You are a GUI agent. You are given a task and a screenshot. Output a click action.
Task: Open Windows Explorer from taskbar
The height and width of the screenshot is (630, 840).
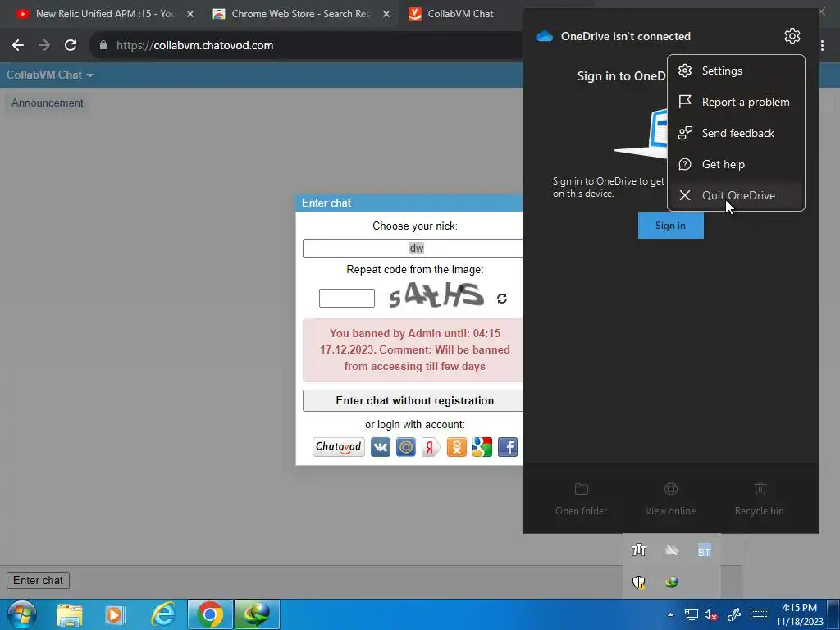pyautogui.click(x=70, y=614)
